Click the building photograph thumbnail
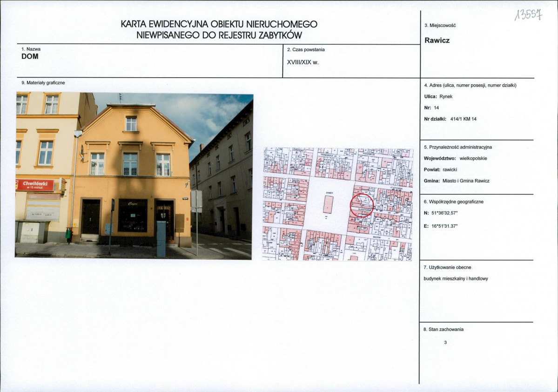The width and height of the screenshot is (558, 392). pos(134,176)
